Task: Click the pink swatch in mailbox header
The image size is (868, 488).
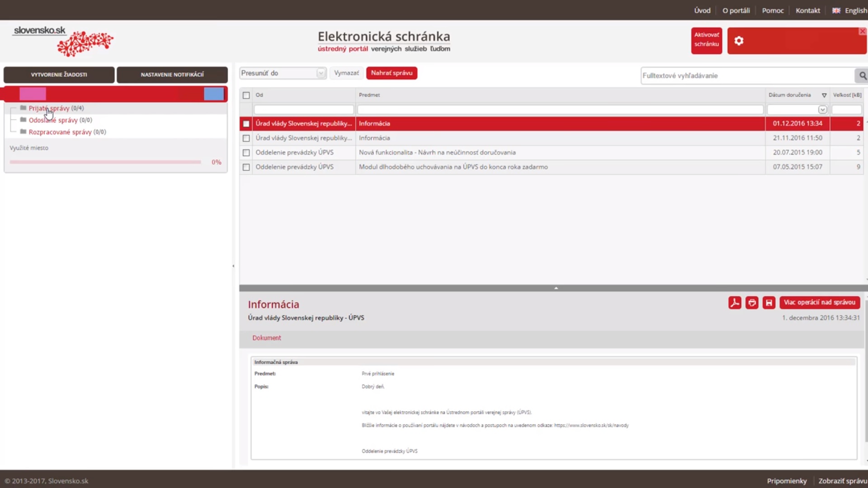Action: [33, 94]
